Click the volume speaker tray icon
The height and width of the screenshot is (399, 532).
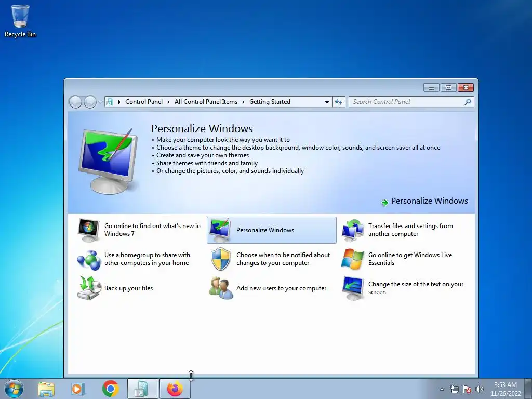(x=480, y=389)
